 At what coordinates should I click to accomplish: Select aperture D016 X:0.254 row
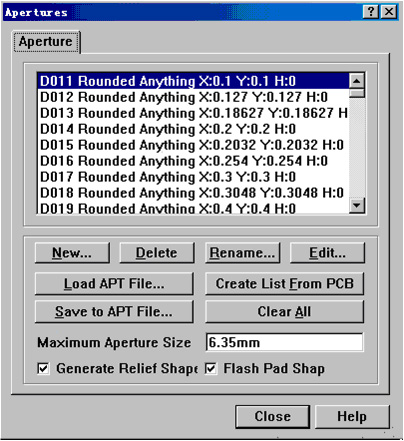tap(193, 161)
